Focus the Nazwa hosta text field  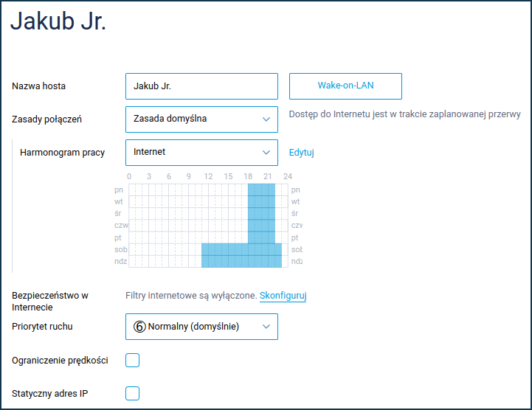coord(201,86)
